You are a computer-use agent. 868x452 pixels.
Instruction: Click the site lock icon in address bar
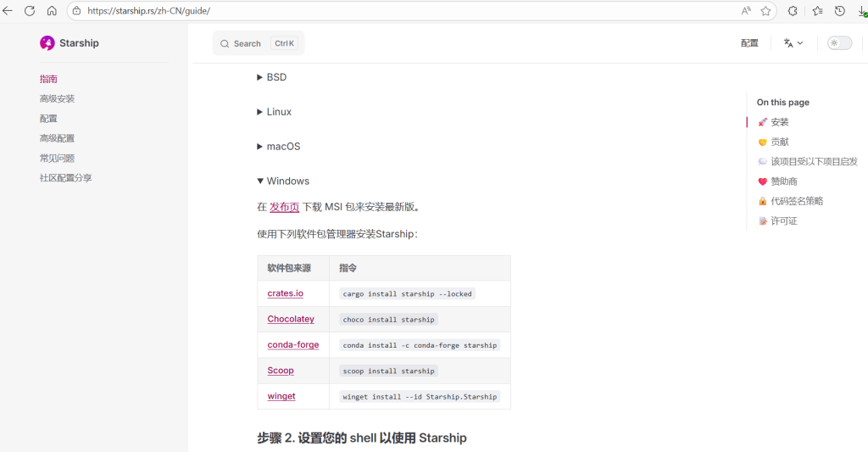(x=77, y=10)
